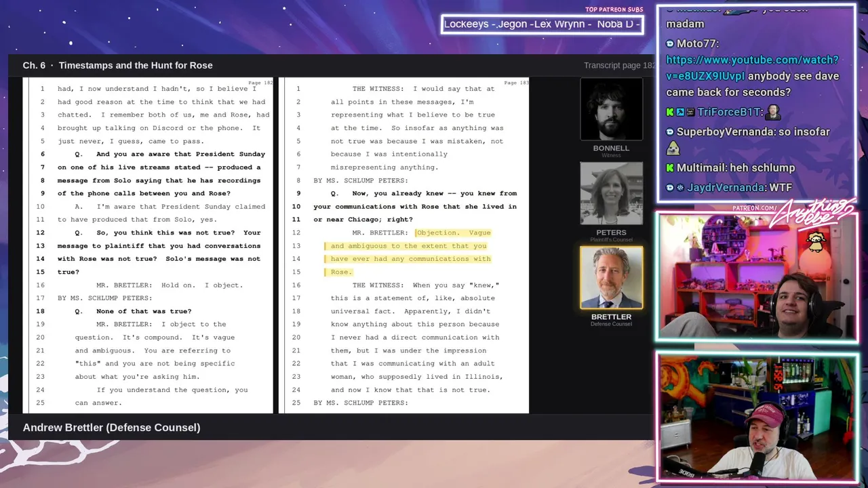Click the BRETTLER name label
The height and width of the screenshot is (488, 868).
tap(611, 317)
